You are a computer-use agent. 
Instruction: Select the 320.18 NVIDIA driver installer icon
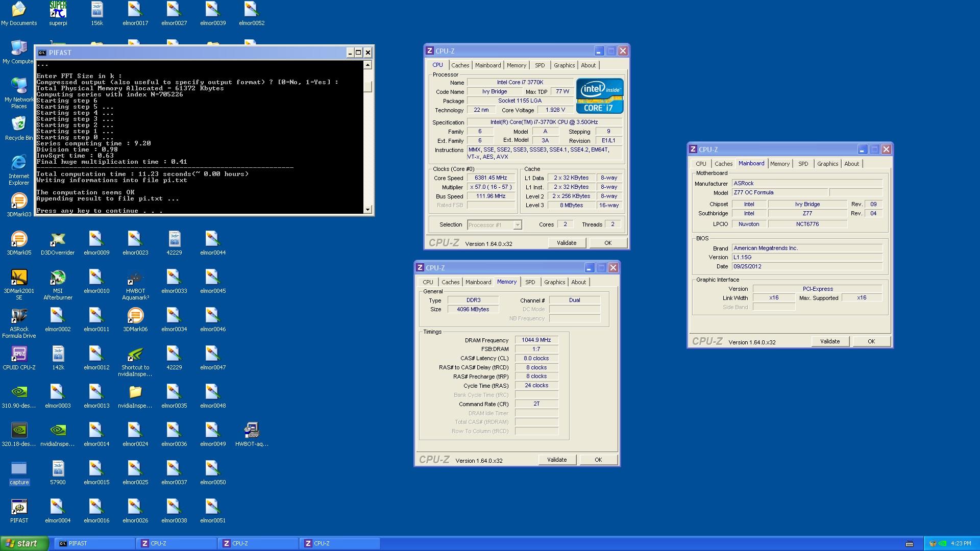pos(19,435)
